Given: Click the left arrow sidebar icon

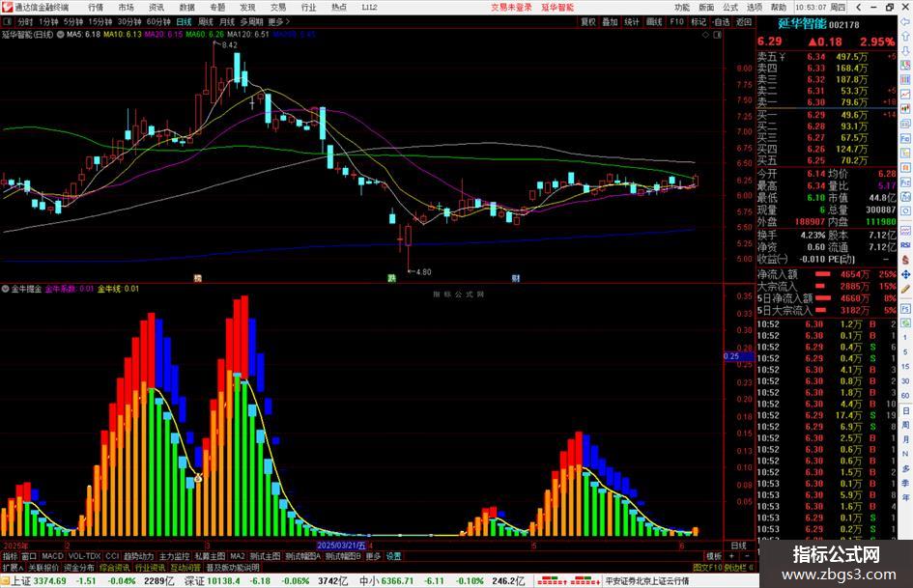Looking at the screenshot, I should [x=905, y=22].
